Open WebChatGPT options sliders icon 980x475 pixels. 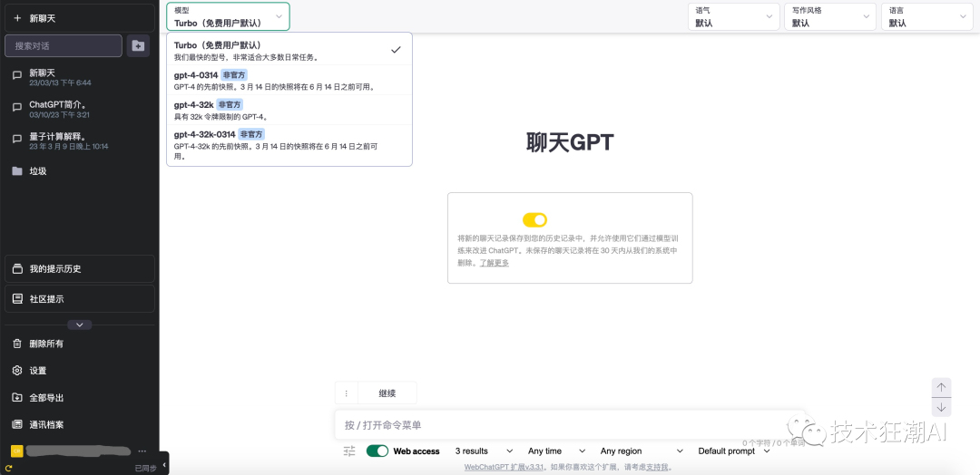click(x=349, y=451)
